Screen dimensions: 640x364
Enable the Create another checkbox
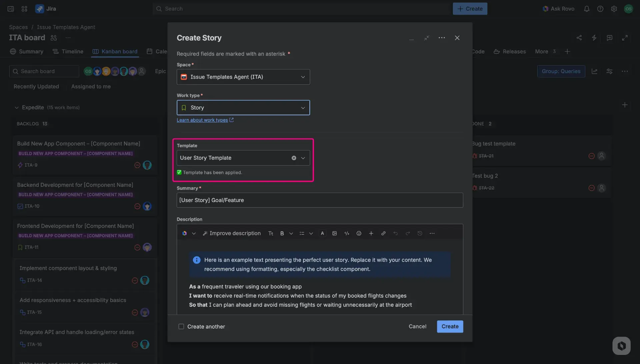pos(181,327)
